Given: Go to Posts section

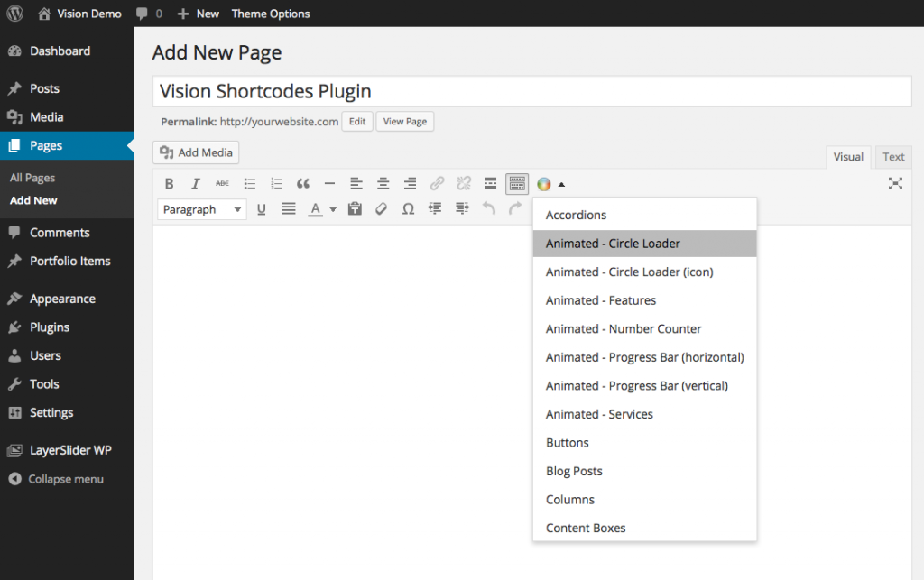Looking at the screenshot, I should 67,89.
